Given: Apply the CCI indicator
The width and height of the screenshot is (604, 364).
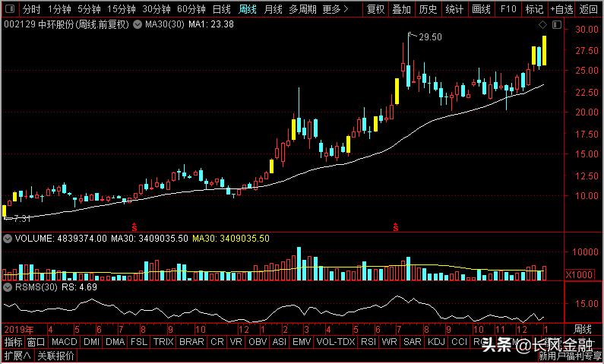Looking at the screenshot, I should point(459,342).
